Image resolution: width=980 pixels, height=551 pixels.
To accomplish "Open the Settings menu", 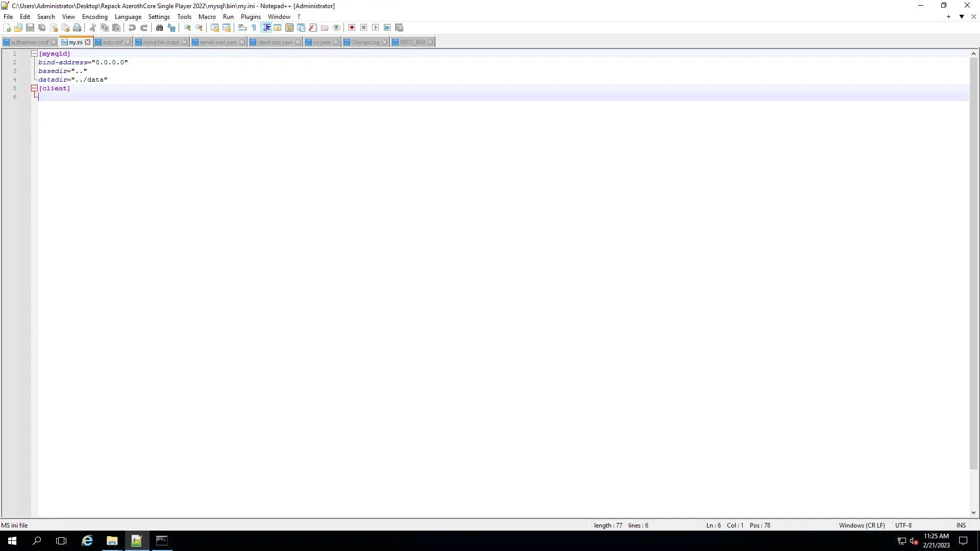I will click(159, 17).
